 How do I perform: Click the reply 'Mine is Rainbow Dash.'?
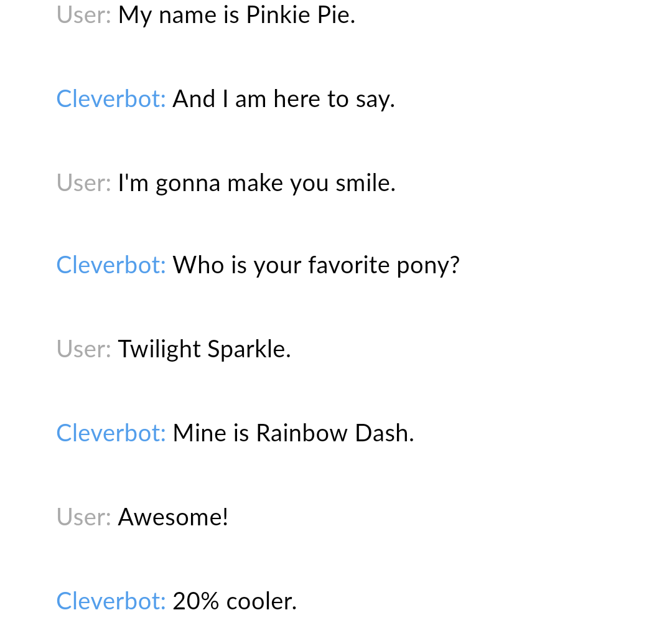[293, 433]
